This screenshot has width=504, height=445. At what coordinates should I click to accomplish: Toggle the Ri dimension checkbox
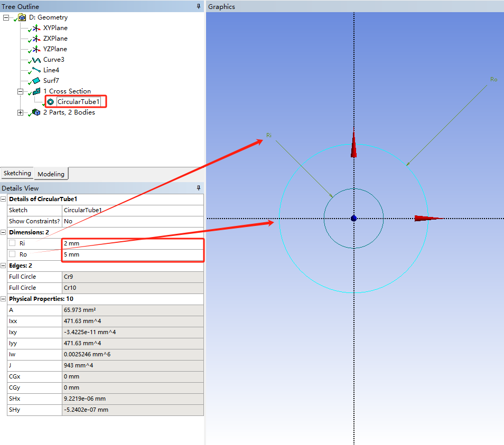12,243
